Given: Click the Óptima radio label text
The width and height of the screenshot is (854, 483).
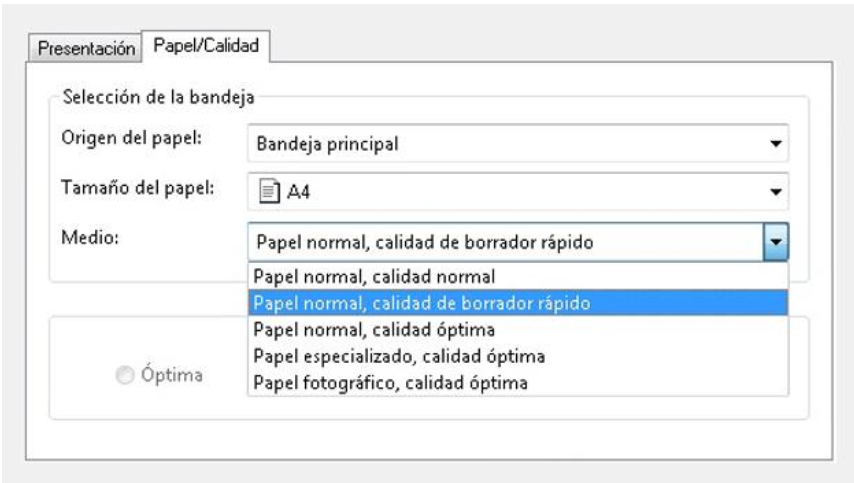Looking at the screenshot, I should click(x=172, y=375).
